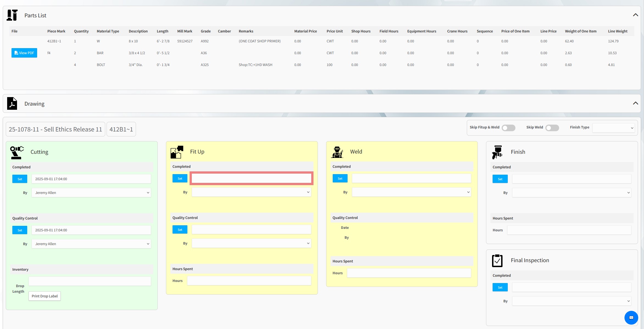This screenshot has height=329, width=644.
Task: Click the Drawing PDF file icon
Action: tap(12, 104)
